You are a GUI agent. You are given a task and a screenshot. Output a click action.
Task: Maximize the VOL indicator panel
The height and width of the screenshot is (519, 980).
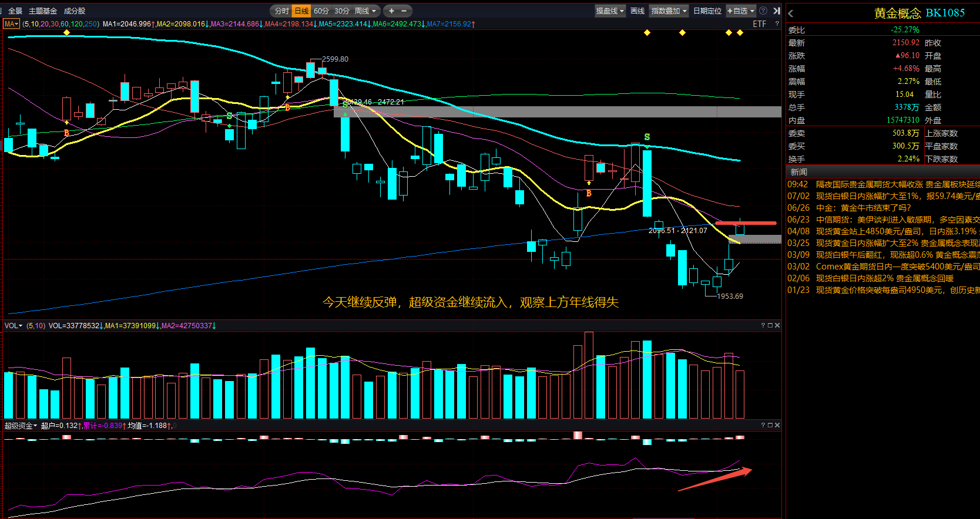(770, 325)
